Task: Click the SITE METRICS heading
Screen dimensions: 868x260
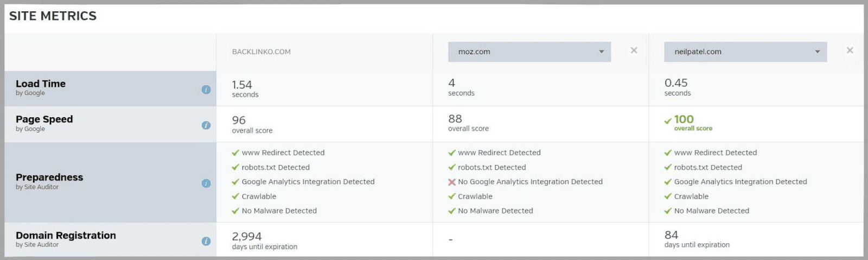Action: [53, 16]
